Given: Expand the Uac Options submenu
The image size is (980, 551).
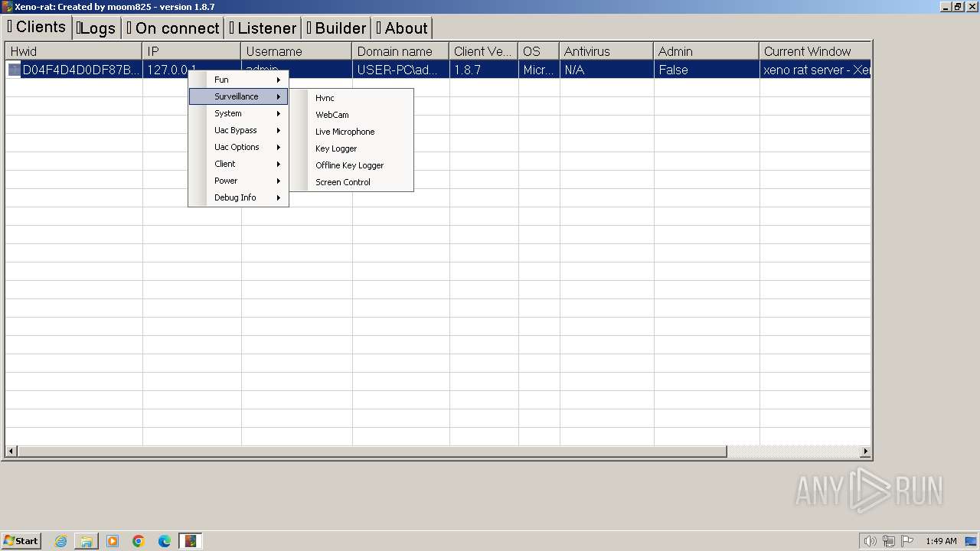Looking at the screenshot, I should [x=238, y=147].
